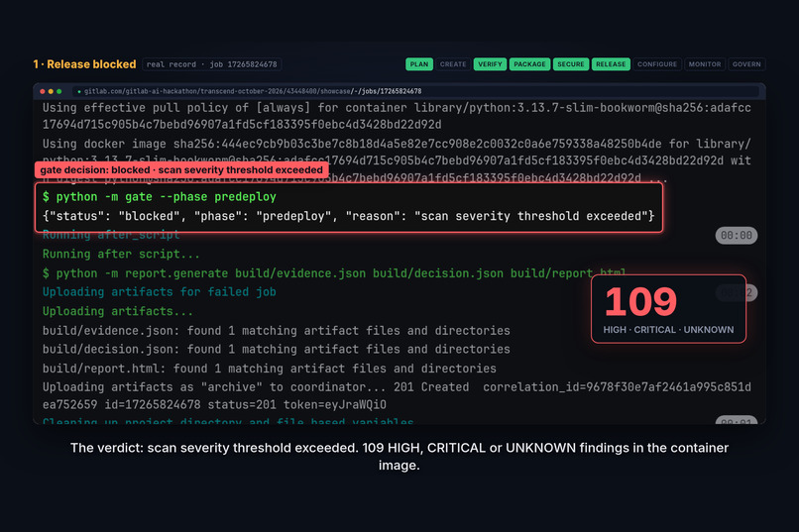Viewport: 799px width, 532px height.
Task: Select the SECURE stage badge
Action: tap(571, 64)
